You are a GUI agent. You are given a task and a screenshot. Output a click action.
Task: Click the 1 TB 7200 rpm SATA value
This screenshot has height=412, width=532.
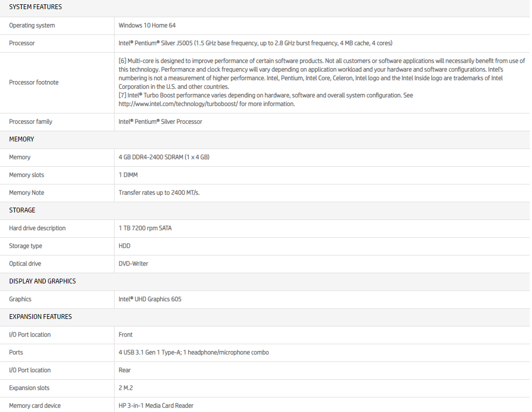(145, 228)
